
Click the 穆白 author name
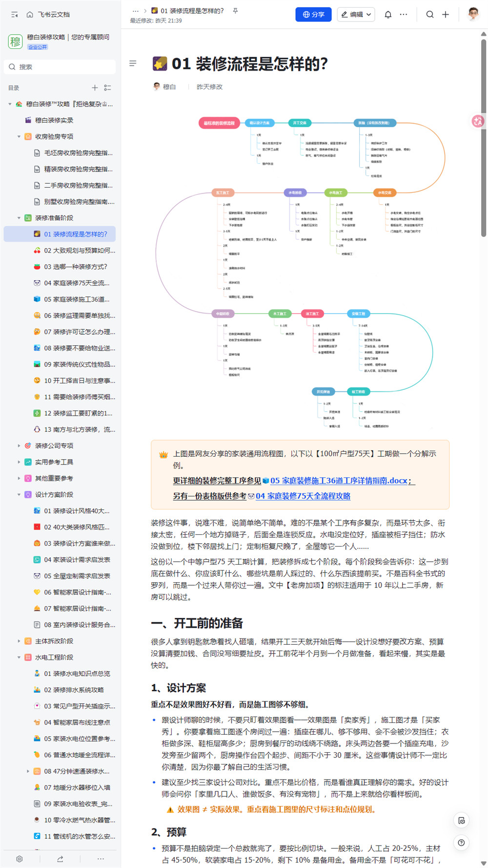169,86
